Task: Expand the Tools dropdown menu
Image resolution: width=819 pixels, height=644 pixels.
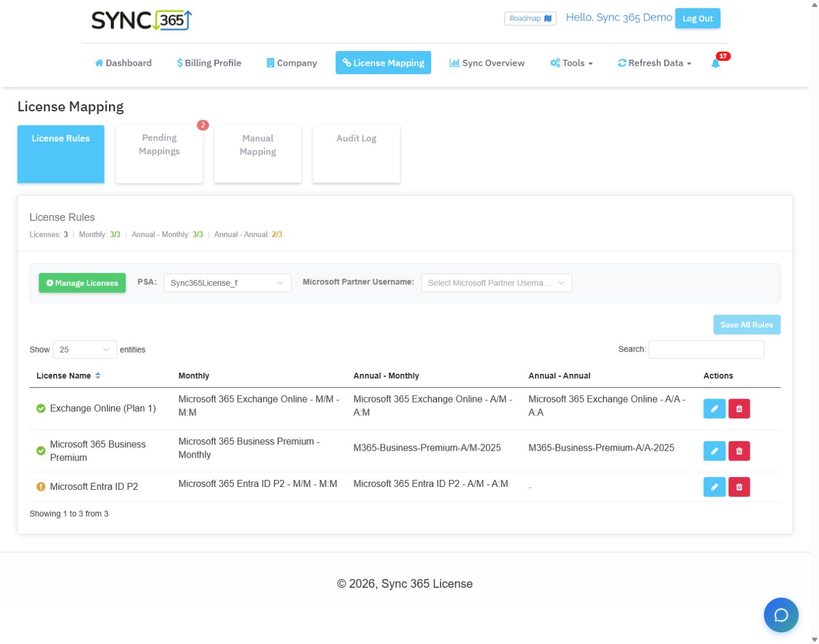Action: pos(571,63)
